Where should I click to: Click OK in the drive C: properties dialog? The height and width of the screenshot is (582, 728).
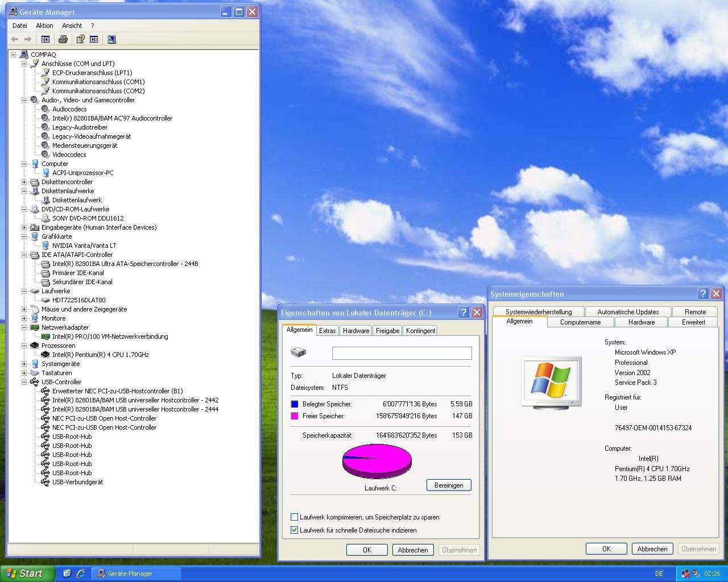pyautogui.click(x=367, y=550)
